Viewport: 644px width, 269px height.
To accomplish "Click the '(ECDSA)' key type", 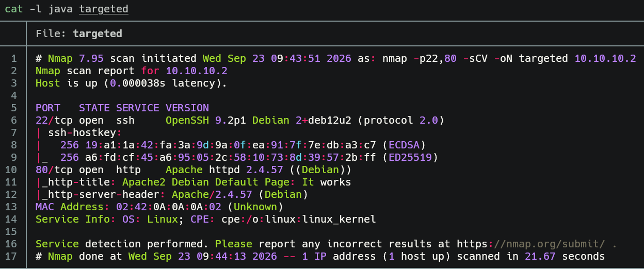I will coord(404,145).
